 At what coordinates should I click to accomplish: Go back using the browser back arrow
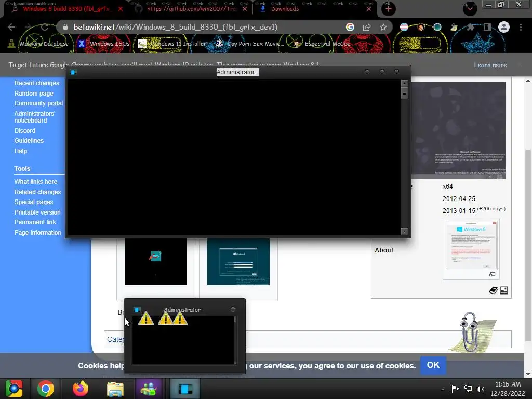[x=11, y=27]
